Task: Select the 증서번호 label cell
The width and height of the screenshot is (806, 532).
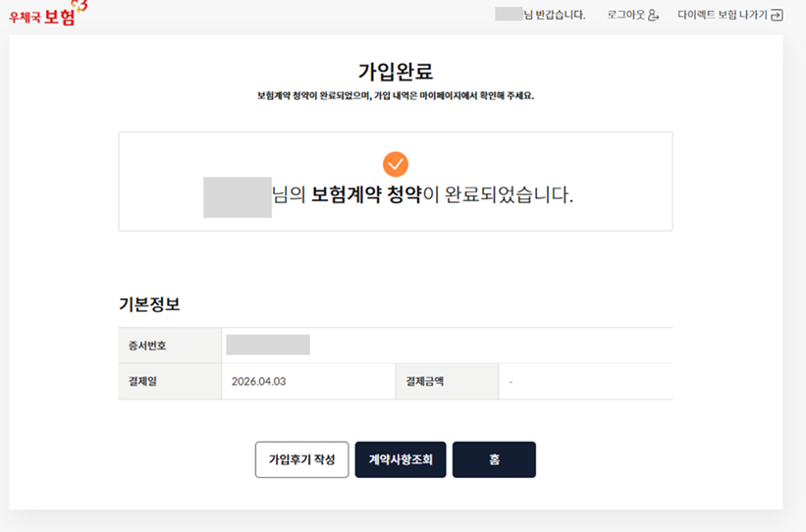Action: 170,346
